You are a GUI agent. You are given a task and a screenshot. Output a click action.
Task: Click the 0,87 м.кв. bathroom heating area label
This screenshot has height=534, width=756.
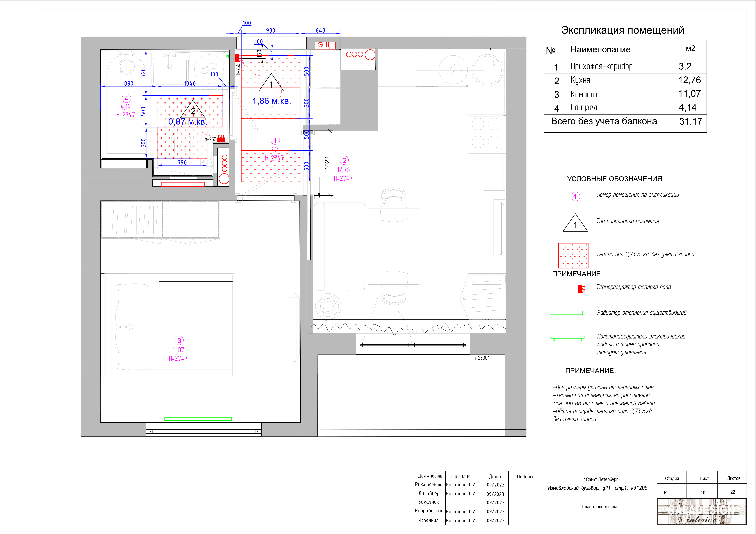(x=187, y=122)
